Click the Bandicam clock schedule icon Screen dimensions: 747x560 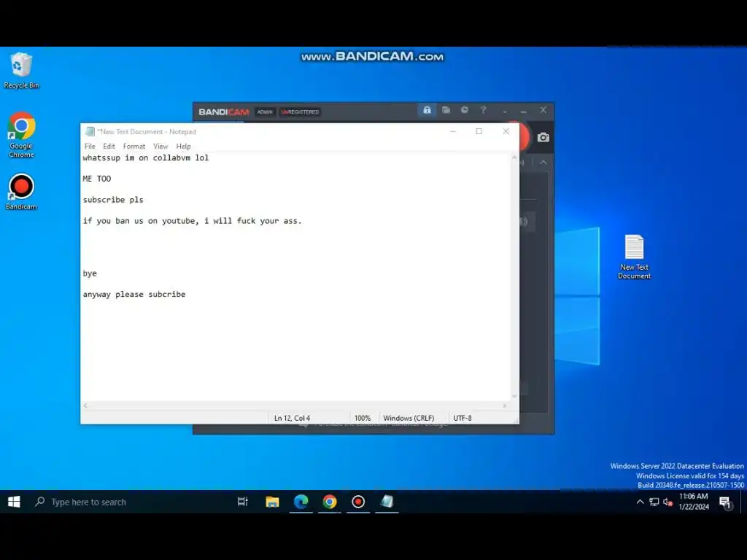tap(465, 111)
